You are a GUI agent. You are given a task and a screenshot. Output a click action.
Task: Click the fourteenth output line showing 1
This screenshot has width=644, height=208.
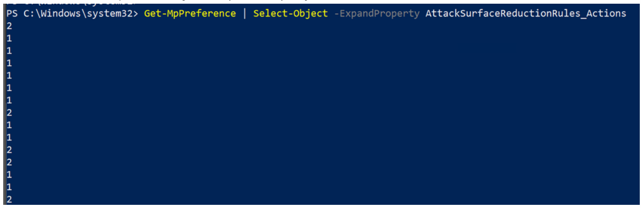point(9,187)
